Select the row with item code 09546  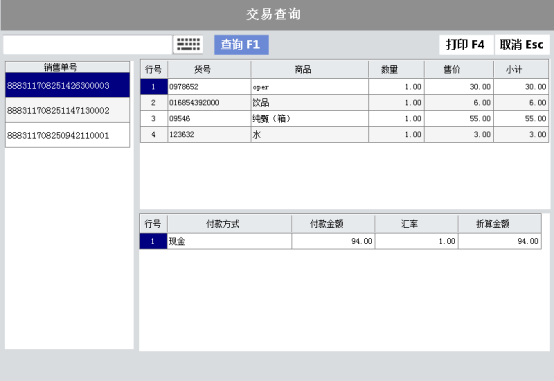[344, 118]
